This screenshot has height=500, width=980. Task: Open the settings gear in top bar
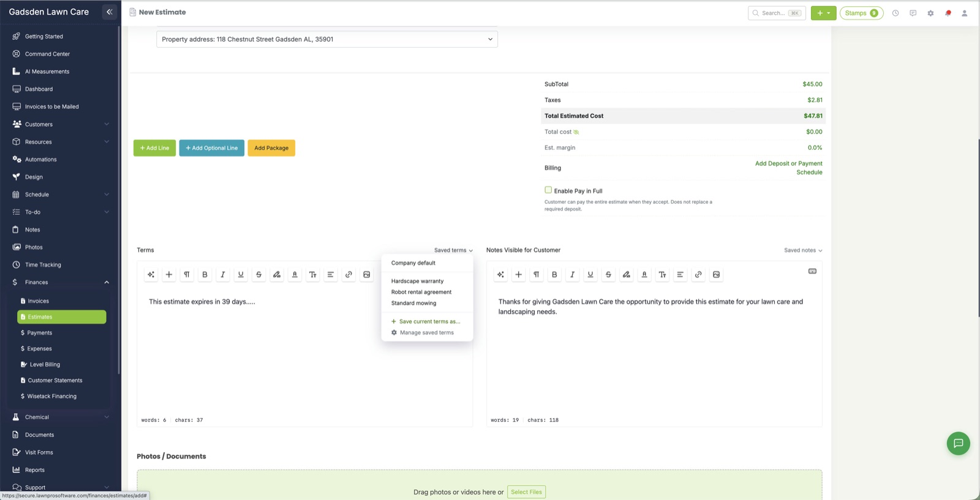point(930,13)
